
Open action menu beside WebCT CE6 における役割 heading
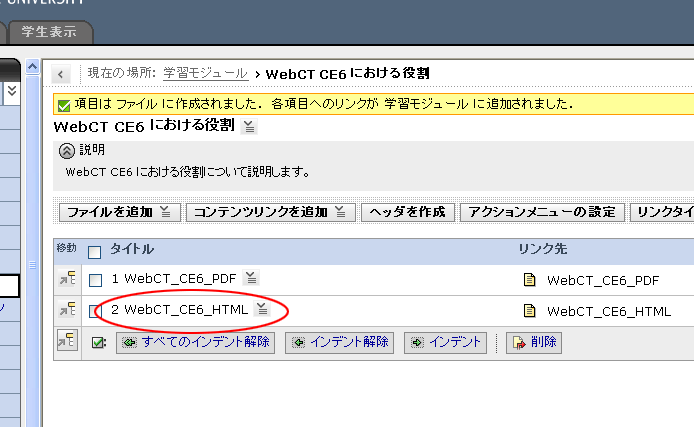[249, 127]
